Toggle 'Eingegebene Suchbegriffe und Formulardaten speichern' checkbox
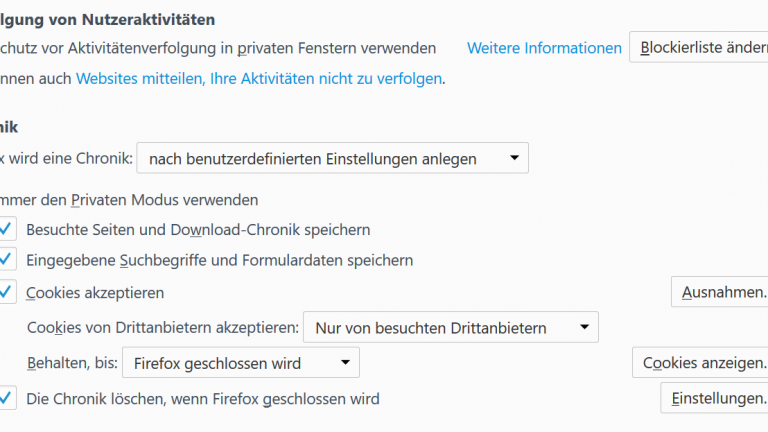Screen dimensions: 768x432 point(7,260)
